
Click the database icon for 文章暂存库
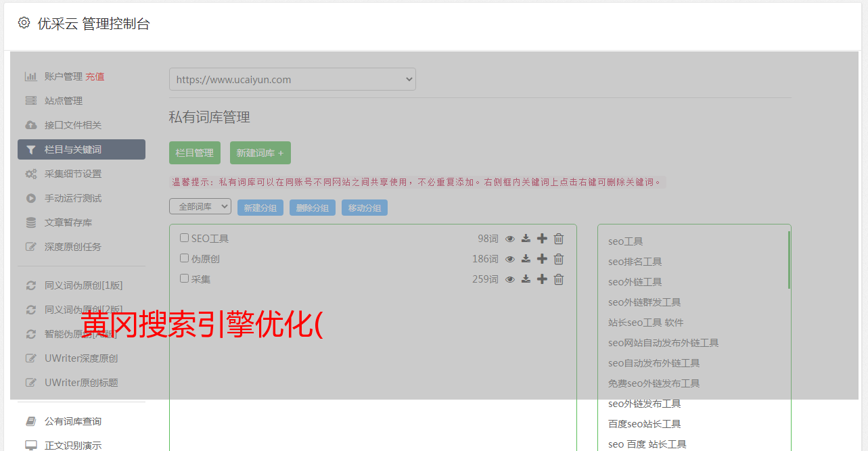(x=30, y=222)
